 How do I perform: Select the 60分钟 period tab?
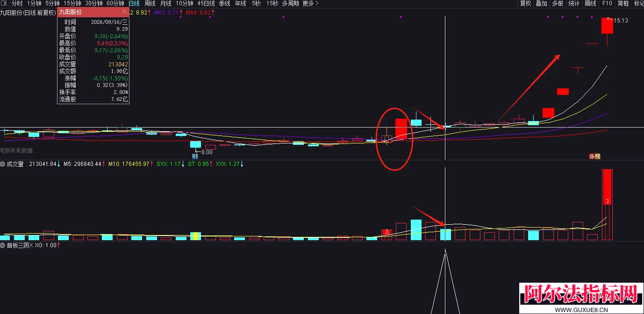coord(115,3)
